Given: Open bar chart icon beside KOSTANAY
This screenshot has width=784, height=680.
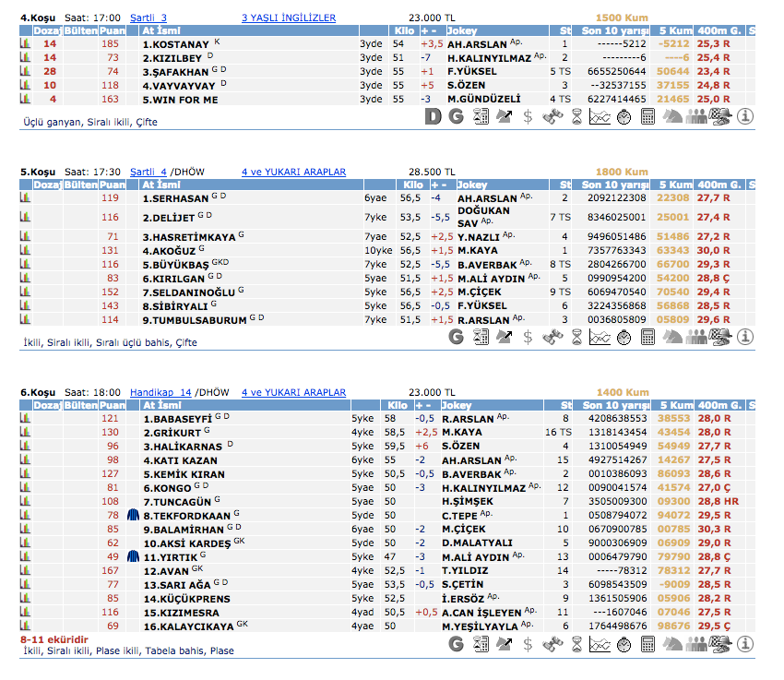Looking at the screenshot, I should point(25,43).
